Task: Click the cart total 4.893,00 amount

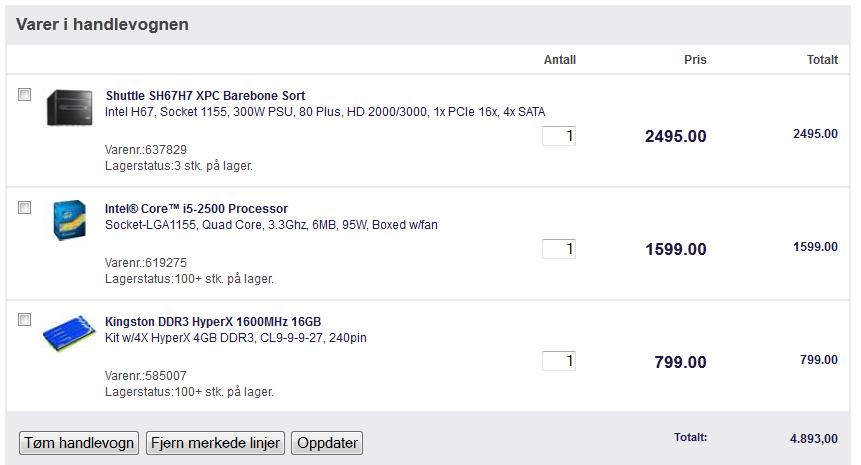Action: [x=814, y=439]
